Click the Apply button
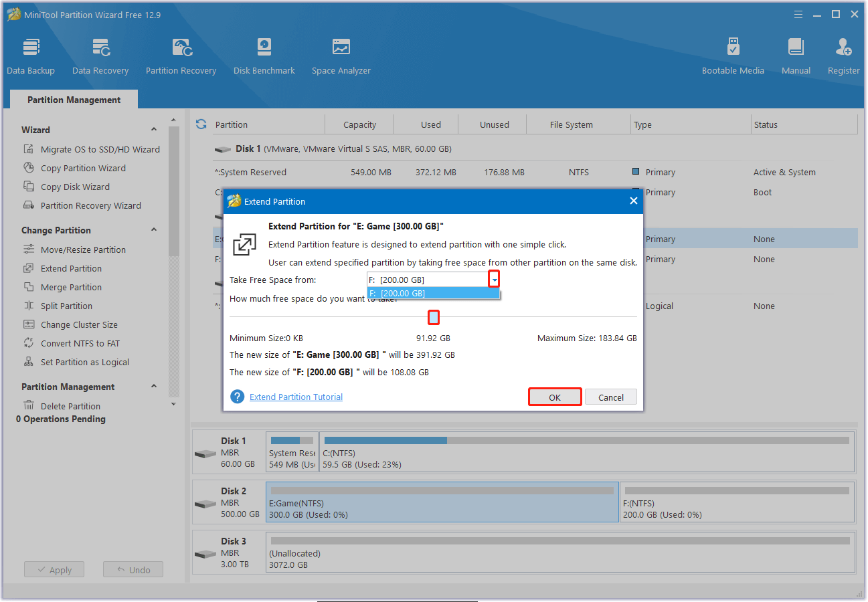The height and width of the screenshot is (602, 868). (54, 570)
